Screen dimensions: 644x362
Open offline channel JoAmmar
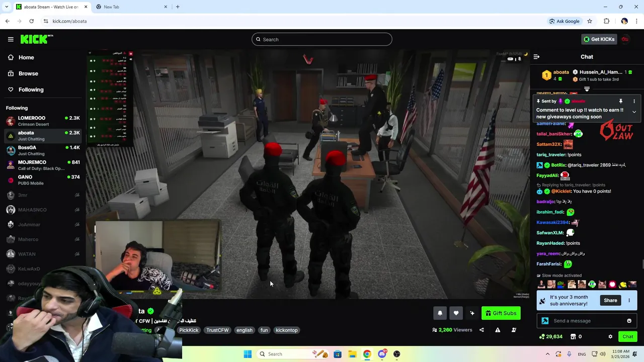pyautogui.click(x=43, y=225)
